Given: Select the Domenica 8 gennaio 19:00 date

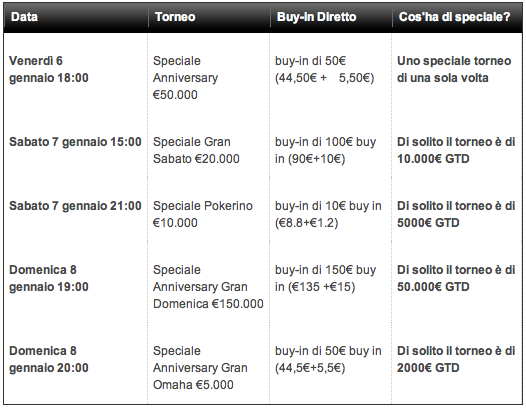Looking at the screenshot, I should (x=49, y=278).
